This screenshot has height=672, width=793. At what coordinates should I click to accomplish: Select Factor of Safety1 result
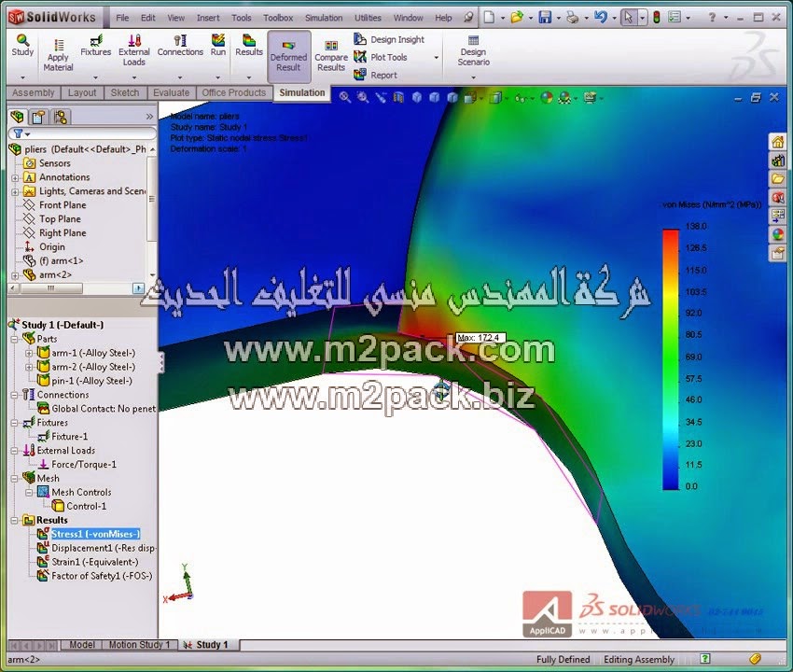[102, 576]
